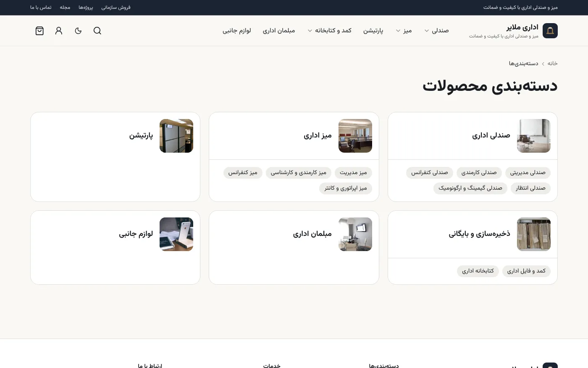Toggle dark mode with the moon icon
This screenshot has height=368, width=588.
click(x=78, y=31)
